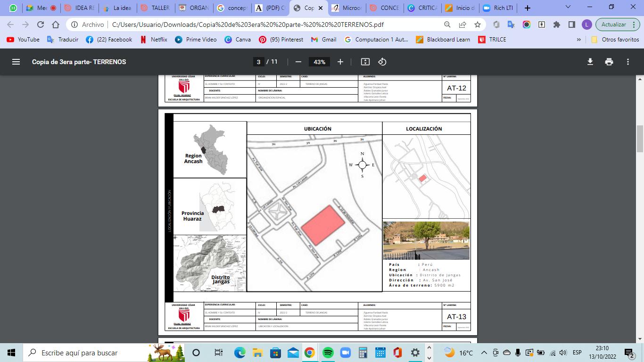Viewport: 644px width, 362px height.
Task: Expand the hidden bookmarks chevron
Action: click(579, 40)
